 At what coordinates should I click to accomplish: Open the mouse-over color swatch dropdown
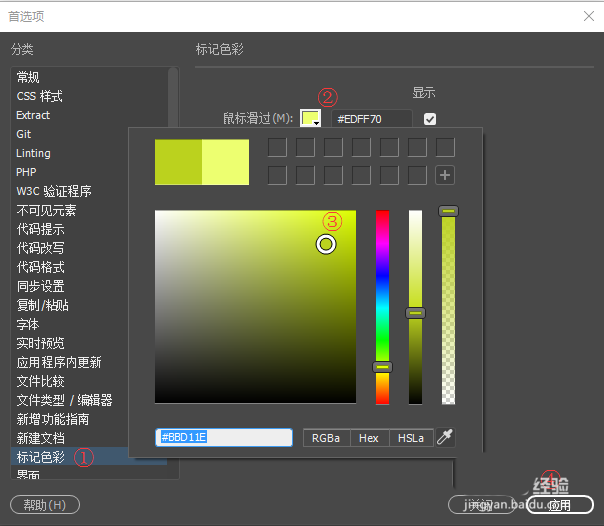pos(310,118)
